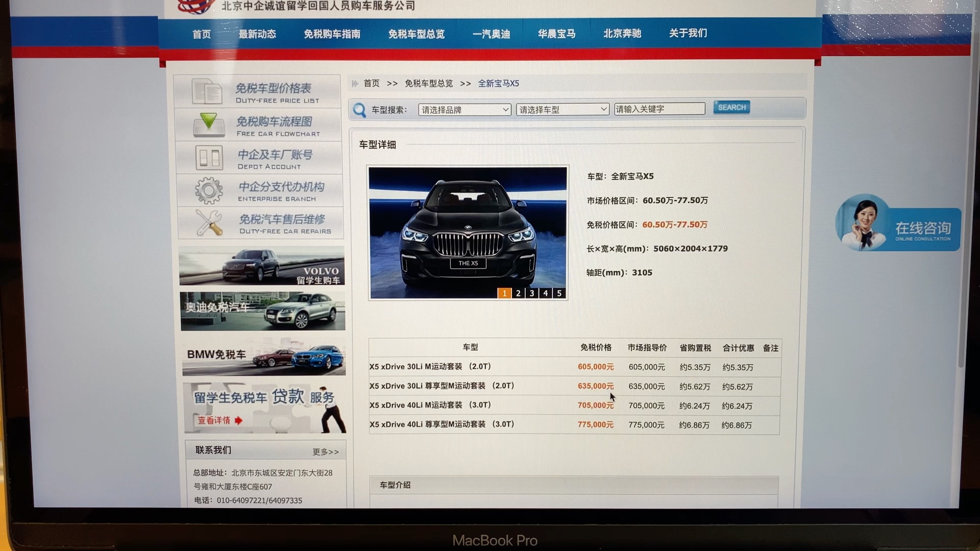This screenshot has width=980, height=551.
Task: Click the green arrow flowchart icon
Action: (x=209, y=124)
